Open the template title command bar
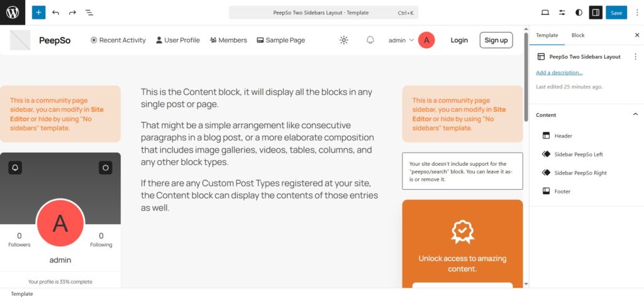The width and height of the screenshot is (644, 297). pos(323,13)
